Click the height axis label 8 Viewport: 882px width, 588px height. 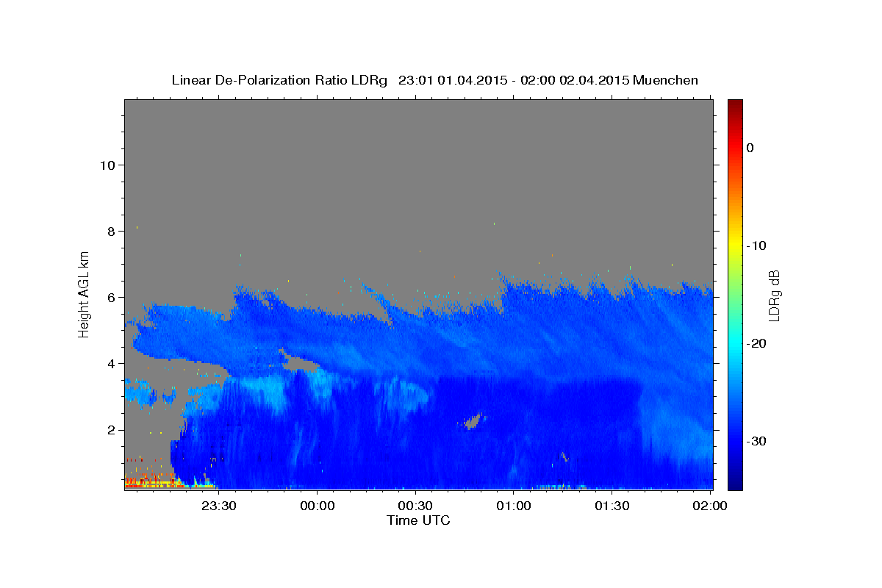(110, 231)
